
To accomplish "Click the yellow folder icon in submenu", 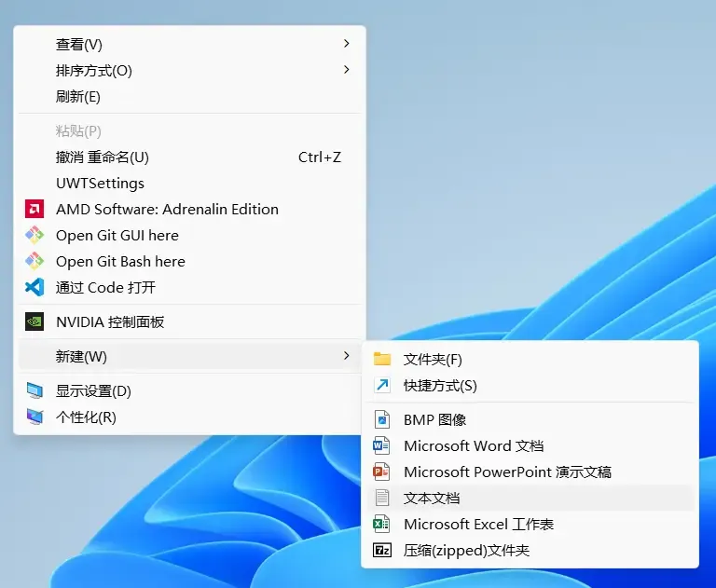I will [x=382, y=360].
